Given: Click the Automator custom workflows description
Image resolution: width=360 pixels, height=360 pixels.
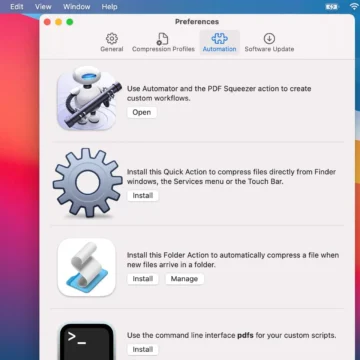Looking at the screenshot, I should click(x=219, y=93).
